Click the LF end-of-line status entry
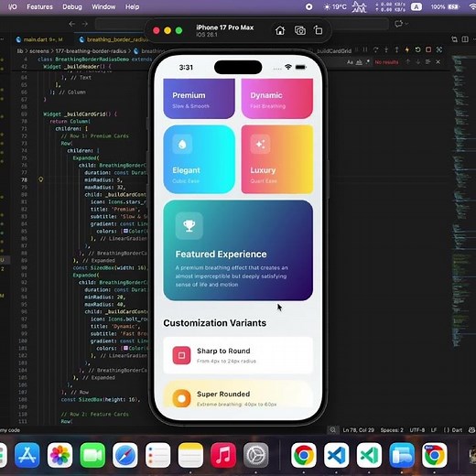The image size is (476, 476). pos(434,430)
